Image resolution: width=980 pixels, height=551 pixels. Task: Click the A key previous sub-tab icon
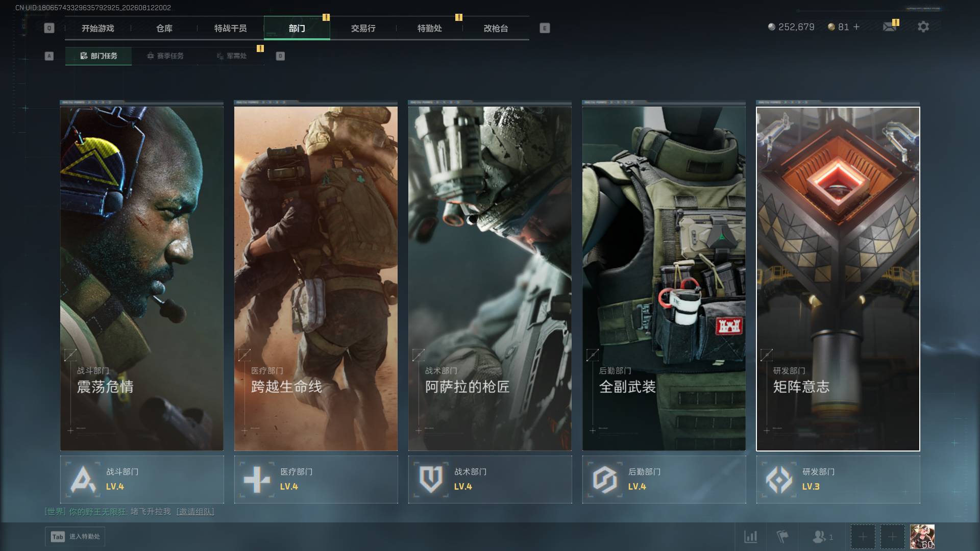[49, 56]
